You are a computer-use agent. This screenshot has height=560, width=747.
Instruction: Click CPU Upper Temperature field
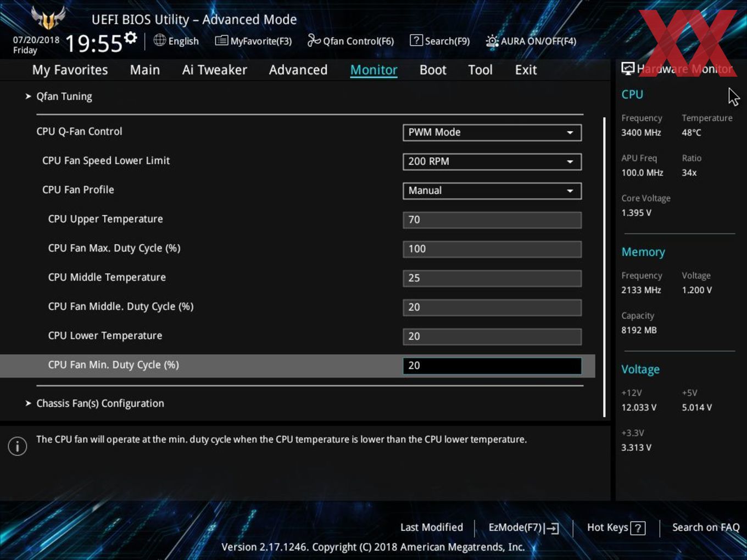[492, 220]
